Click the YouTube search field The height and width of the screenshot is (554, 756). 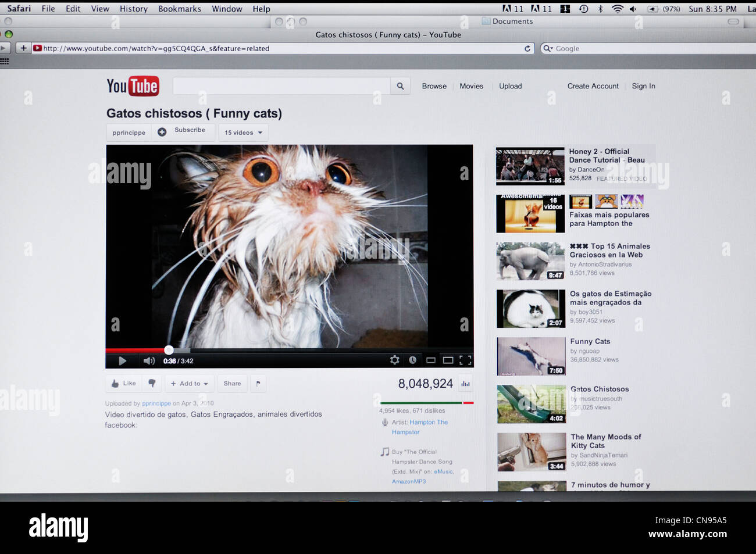281,86
